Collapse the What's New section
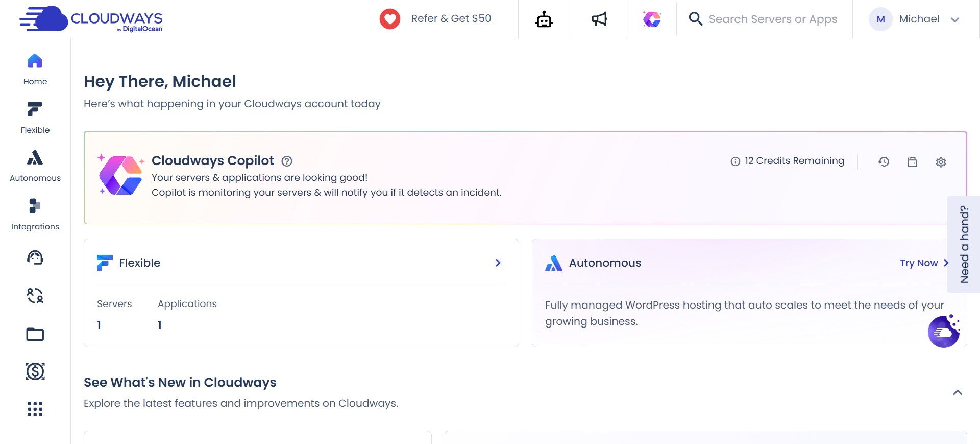Viewport: 980px width, 444px height. (958, 392)
